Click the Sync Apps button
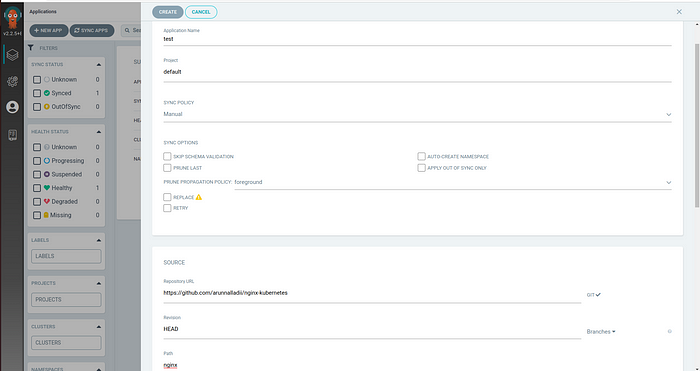 click(x=92, y=30)
